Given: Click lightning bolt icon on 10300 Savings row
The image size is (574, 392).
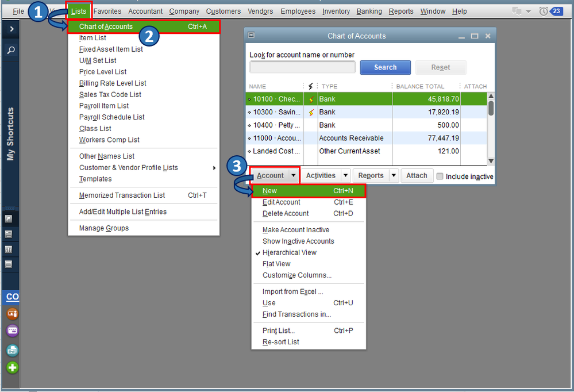Looking at the screenshot, I should [311, 113].
